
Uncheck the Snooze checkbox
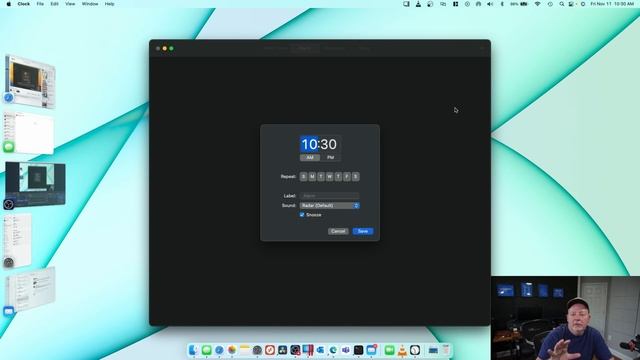pos(302,215)
